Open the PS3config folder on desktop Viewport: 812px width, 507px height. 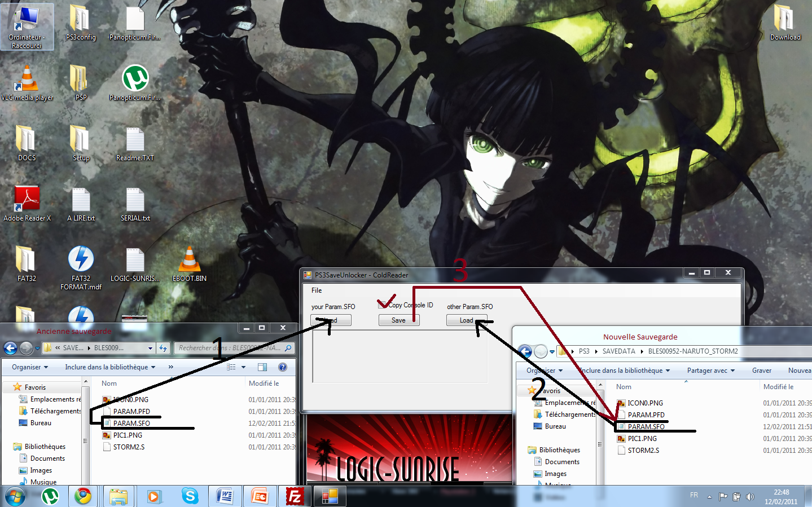[81, 23]
